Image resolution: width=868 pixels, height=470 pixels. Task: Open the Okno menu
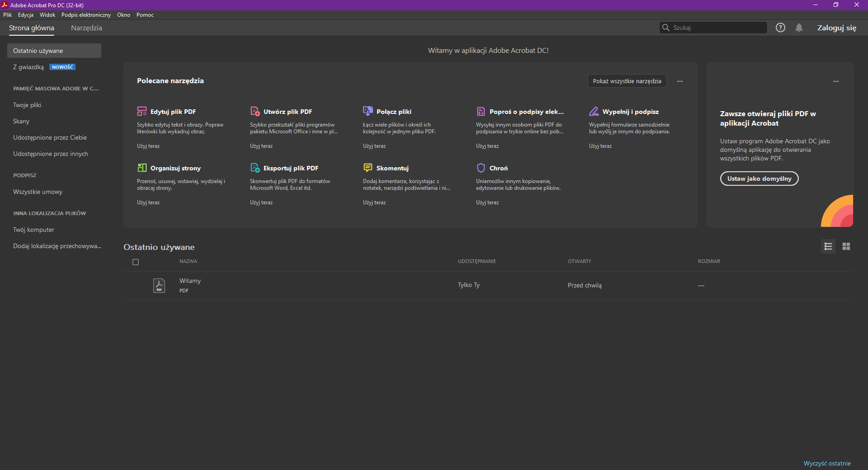pyautogui.click(x=123, y=15)
